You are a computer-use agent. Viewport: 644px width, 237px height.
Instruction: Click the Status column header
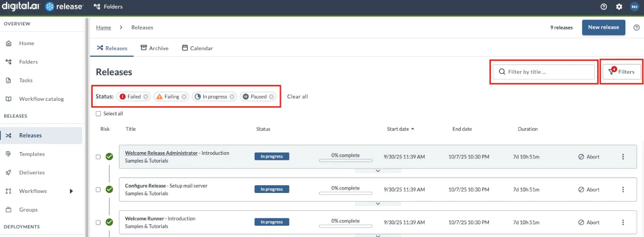click(263, 129)
